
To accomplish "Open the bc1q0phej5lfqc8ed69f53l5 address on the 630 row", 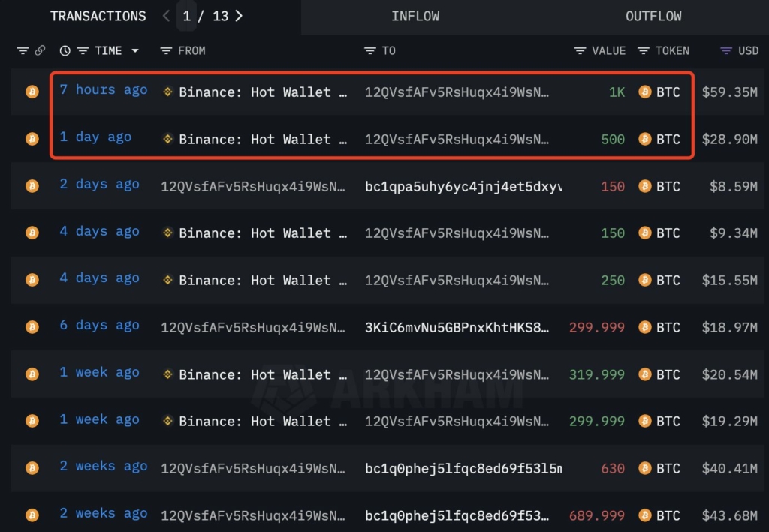I will coord(463,469).
